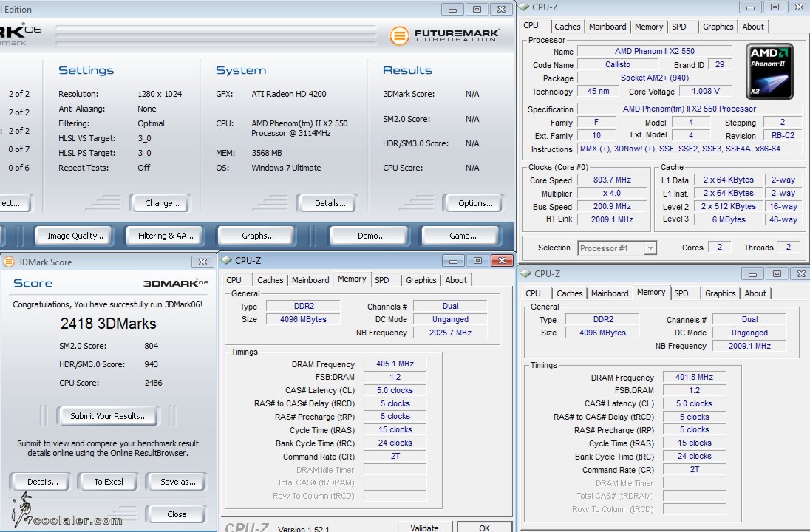810x532 pixels.
Task: Select Memory tab in top-right CPU-Z window
Action: [648, 27]
